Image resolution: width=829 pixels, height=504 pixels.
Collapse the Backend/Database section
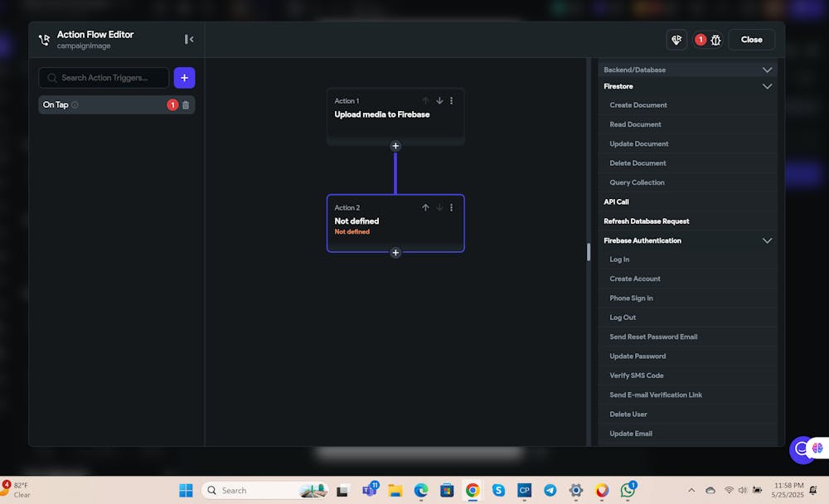click(767, 70)
